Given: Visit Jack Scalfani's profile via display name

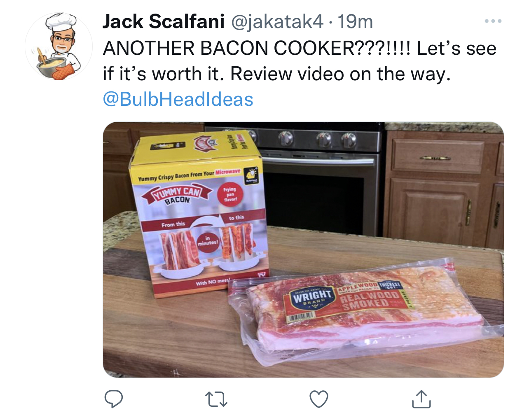Looking at the screenshot, I should point(163,21).
